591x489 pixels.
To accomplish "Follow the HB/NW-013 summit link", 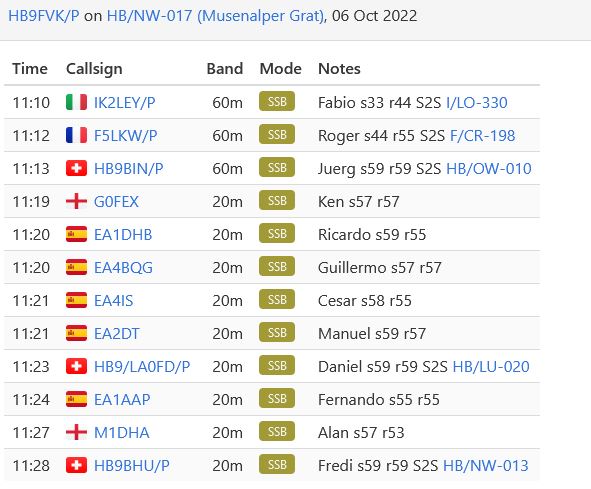I will click(486, 466).
